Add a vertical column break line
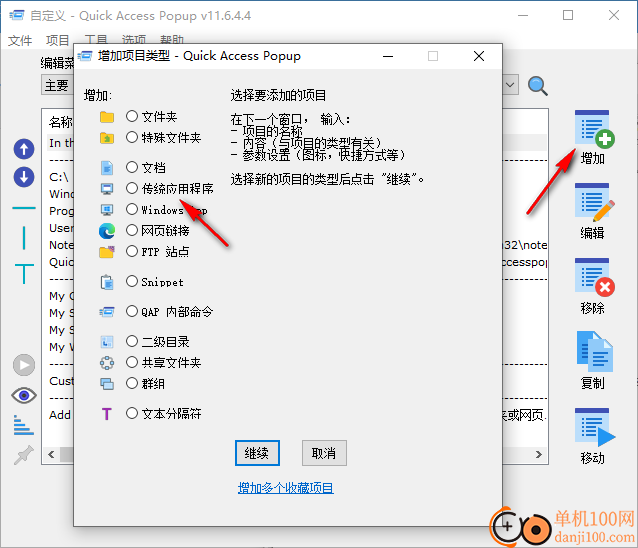The width and height of the screenshot is (638, 548). point(24,238)
